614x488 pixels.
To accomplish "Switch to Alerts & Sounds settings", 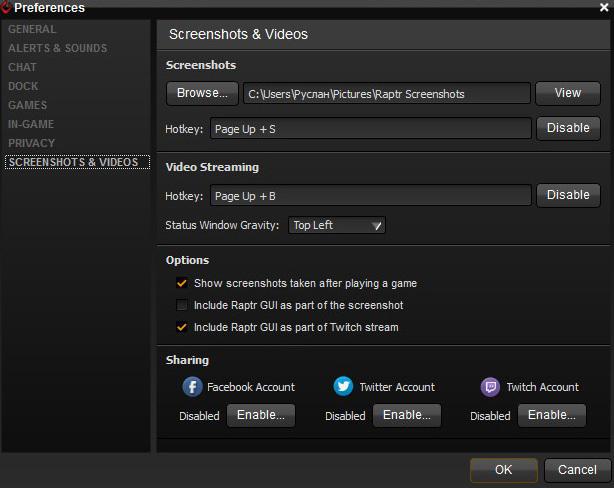I will click(57, 49).
